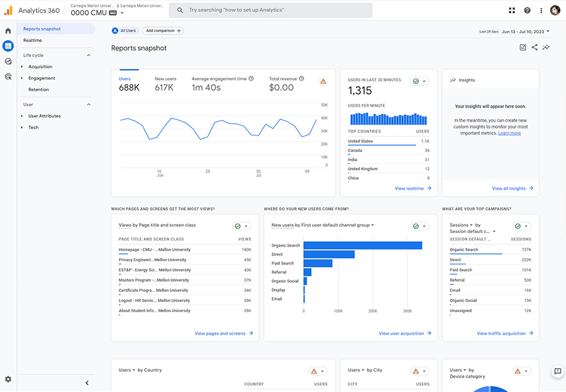The image size is (566, 392).
Task: Open the Explore icon in left rail
Action: pos(8,62)
